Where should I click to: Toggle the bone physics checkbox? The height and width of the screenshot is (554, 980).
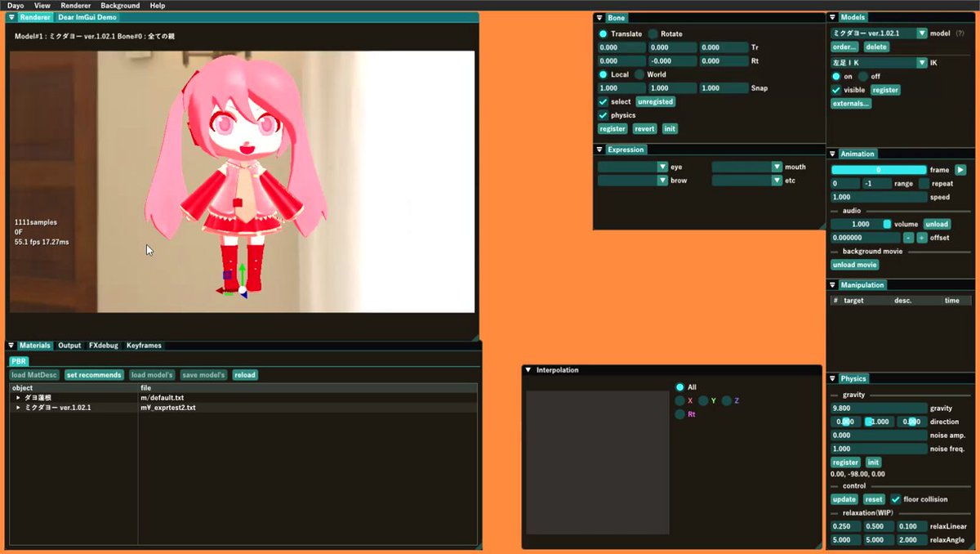point(603,115)
